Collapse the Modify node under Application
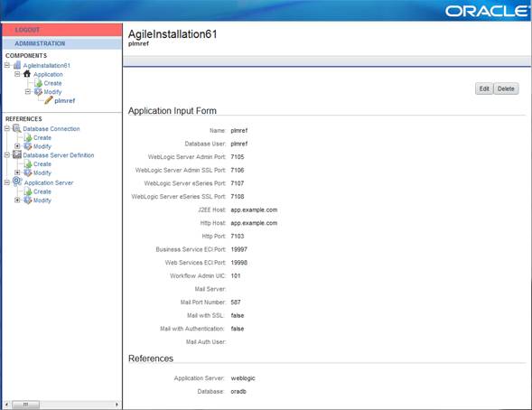This screenshot has height=410, width=532. [x=28, y=91]
